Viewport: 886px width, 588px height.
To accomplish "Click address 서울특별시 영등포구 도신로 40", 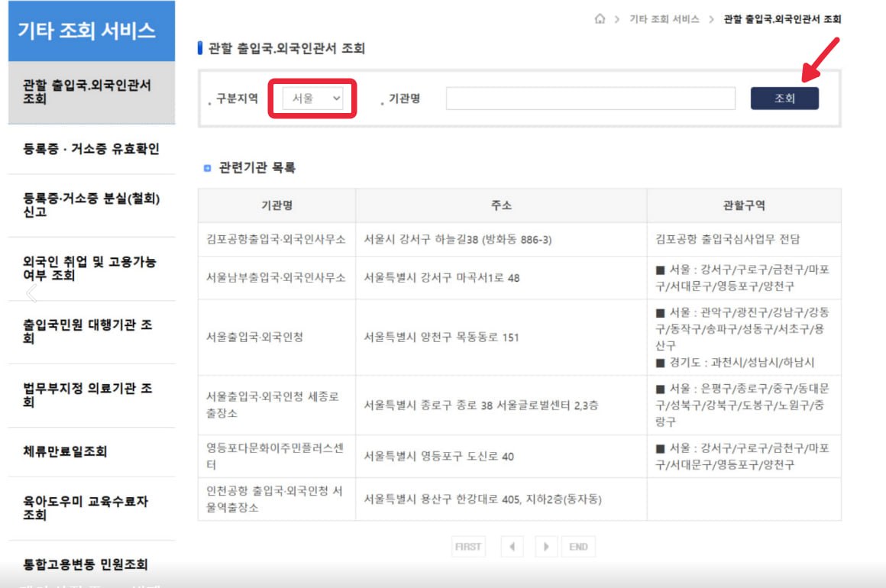I will pyautogui.click(x=438, y=457).
